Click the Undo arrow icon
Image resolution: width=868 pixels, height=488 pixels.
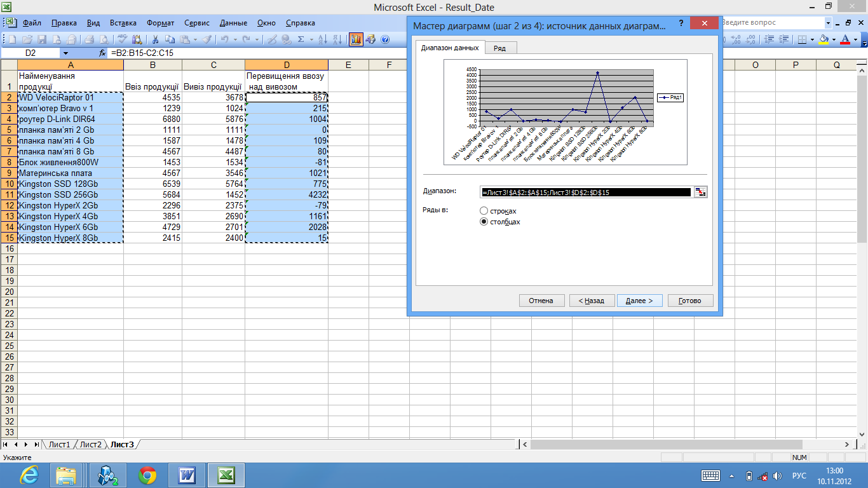coord(225,39)
